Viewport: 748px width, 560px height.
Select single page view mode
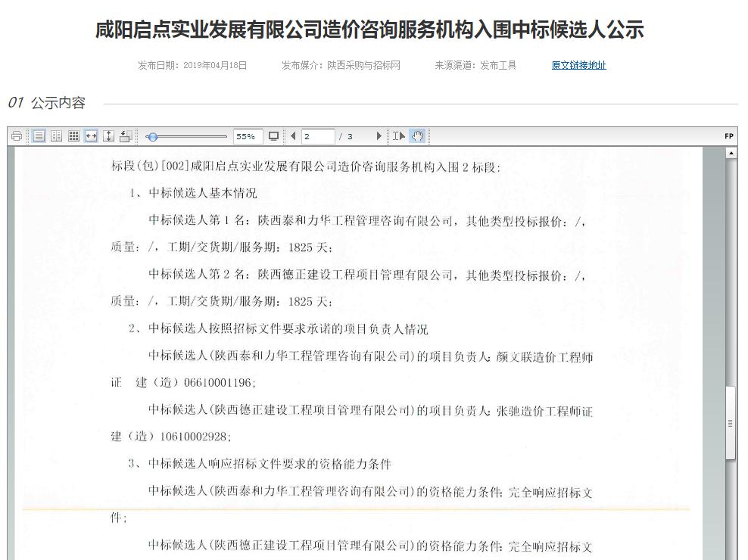(x=38, y=136)
